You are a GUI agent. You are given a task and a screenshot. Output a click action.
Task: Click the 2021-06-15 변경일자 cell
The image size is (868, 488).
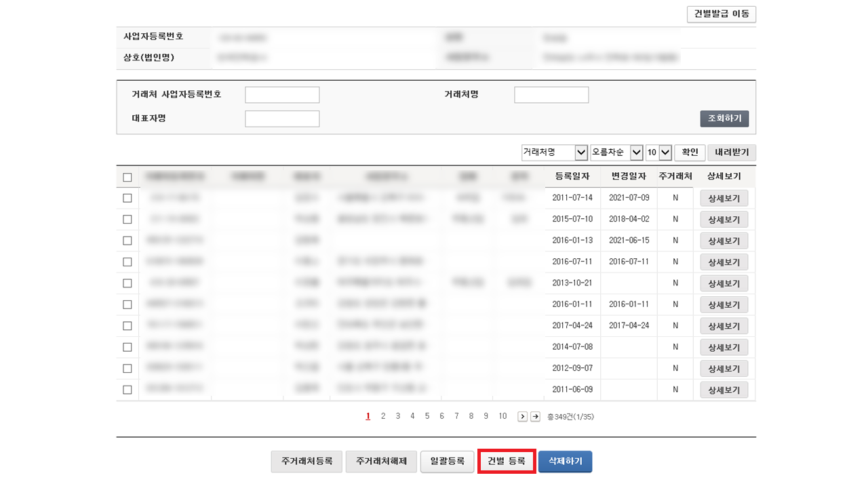click(x=629, y=241)
